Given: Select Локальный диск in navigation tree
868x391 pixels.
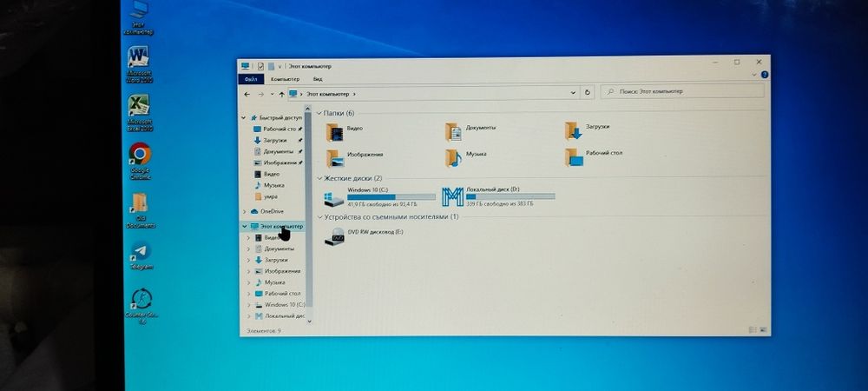Looking at the screenshot, I should (279, 316).
